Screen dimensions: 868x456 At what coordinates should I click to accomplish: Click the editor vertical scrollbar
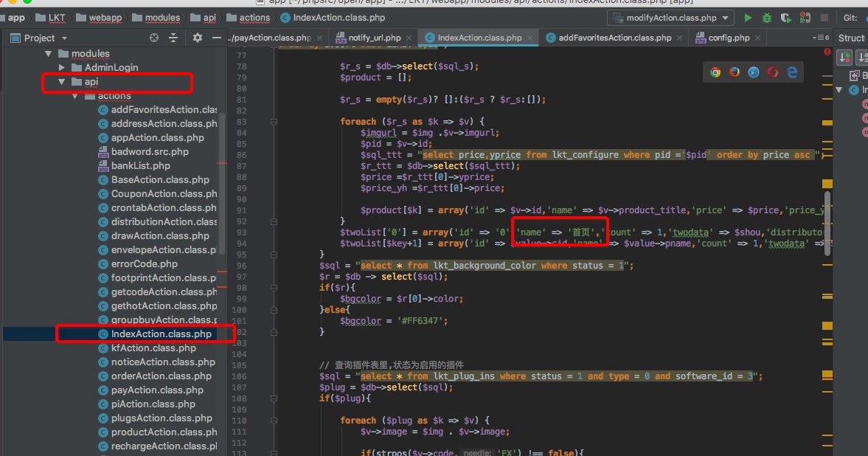827,224
